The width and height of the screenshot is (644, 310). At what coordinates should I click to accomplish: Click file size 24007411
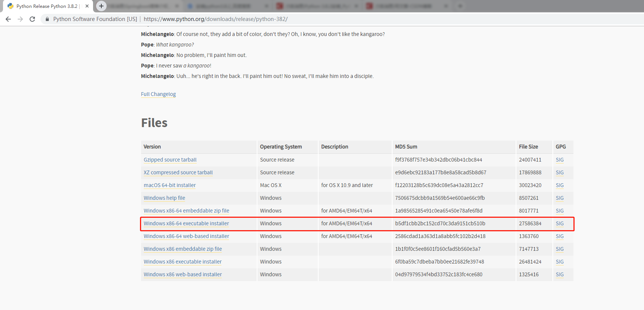[x=530, y=160]
